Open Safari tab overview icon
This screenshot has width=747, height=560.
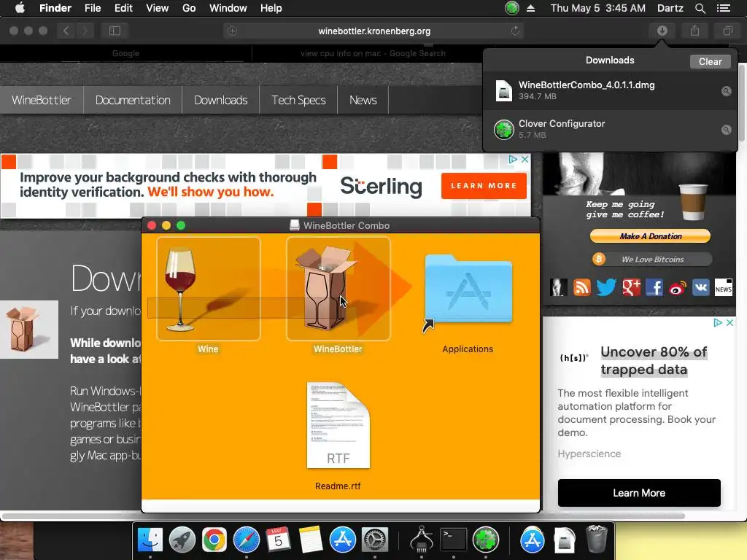(727, 31)
